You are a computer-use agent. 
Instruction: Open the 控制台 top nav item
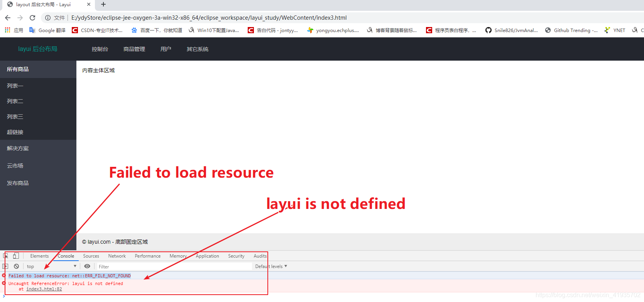click(x=100, y=49)
